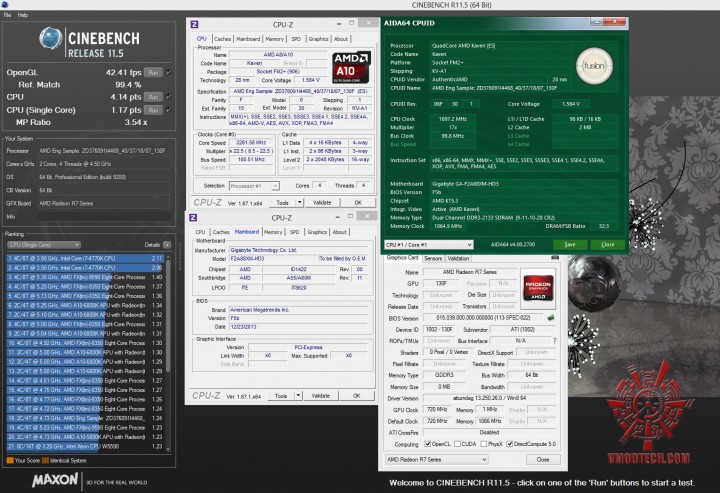Viewport: 720px width, 493px height.
Task: Click the Radeon Graphics logo in GPU-Z
Action: click(x=538, y=288)
